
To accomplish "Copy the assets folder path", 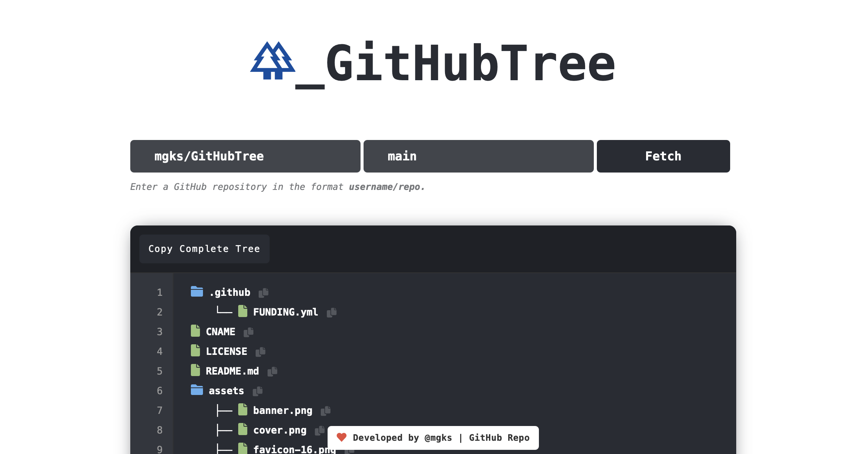I will click(x=258, y=390).
